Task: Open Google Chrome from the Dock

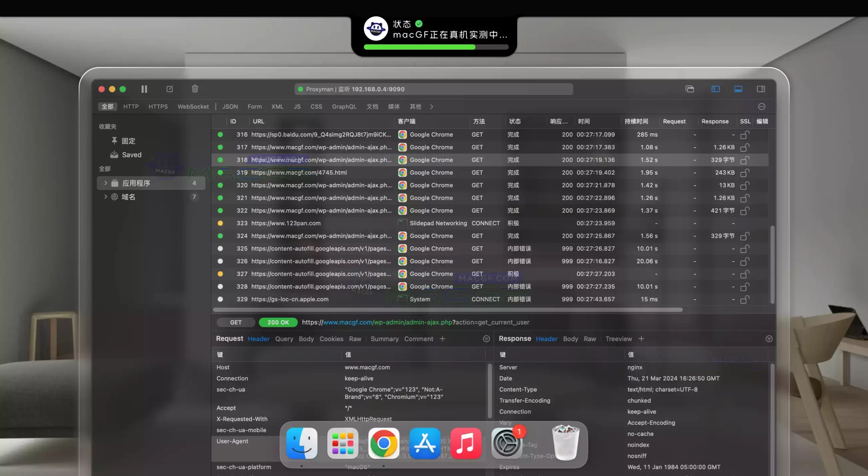Action: (383, 443)
